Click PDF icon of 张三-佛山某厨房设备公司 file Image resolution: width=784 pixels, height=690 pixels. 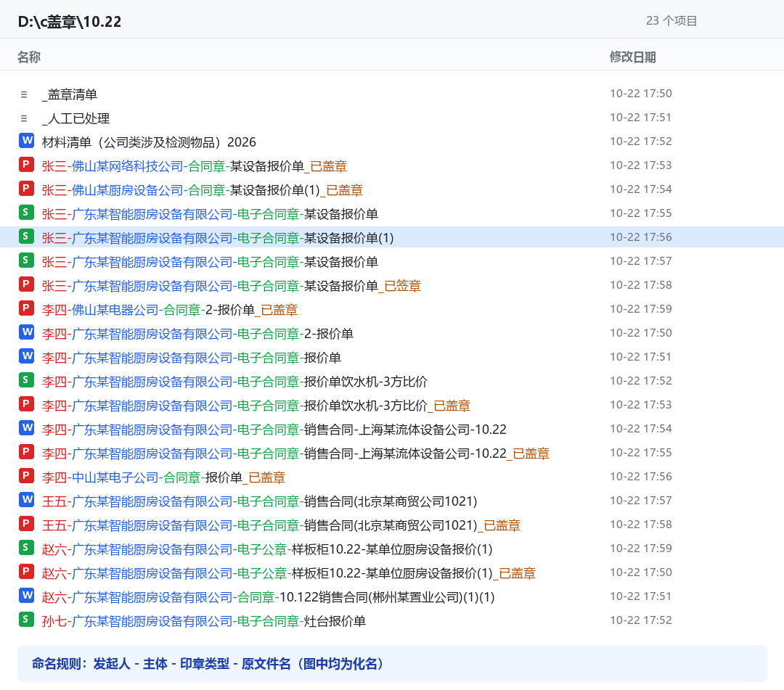pyautogui.click(x=27, y=189)
